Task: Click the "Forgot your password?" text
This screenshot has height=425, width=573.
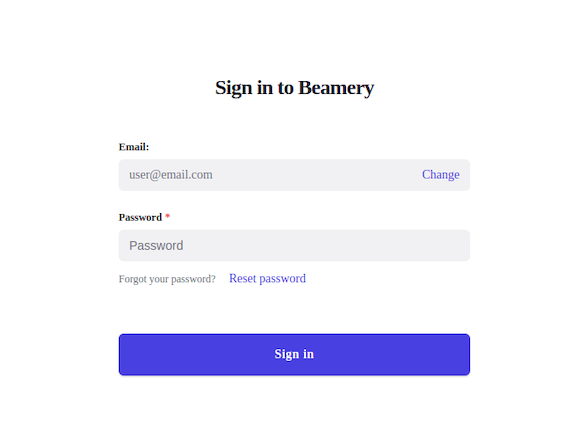Action: point(167,279)
